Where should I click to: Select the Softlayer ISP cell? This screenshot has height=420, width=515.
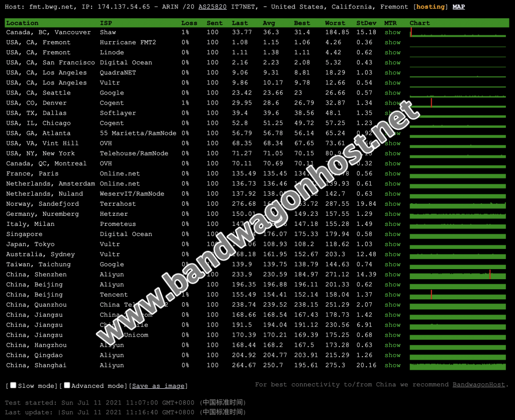coord(118,113)
